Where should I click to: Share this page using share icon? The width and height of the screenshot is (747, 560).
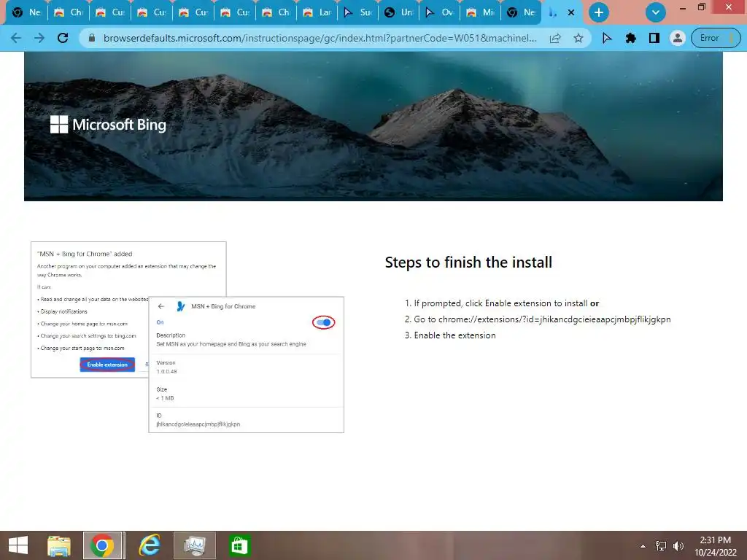pos(555,38)
